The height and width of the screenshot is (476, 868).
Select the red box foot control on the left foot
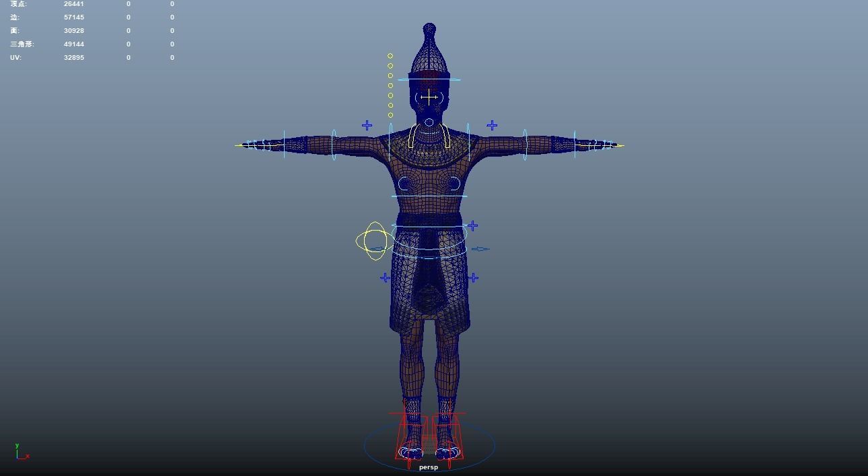pyautogui.click(x=412, y=437)
